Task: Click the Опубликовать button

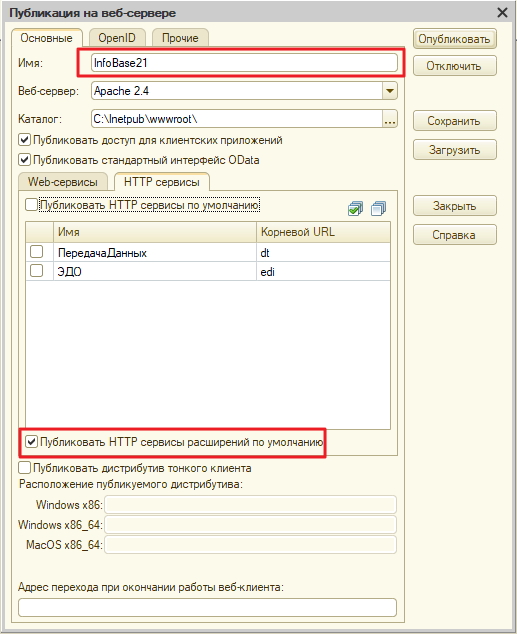Action: 454,39
